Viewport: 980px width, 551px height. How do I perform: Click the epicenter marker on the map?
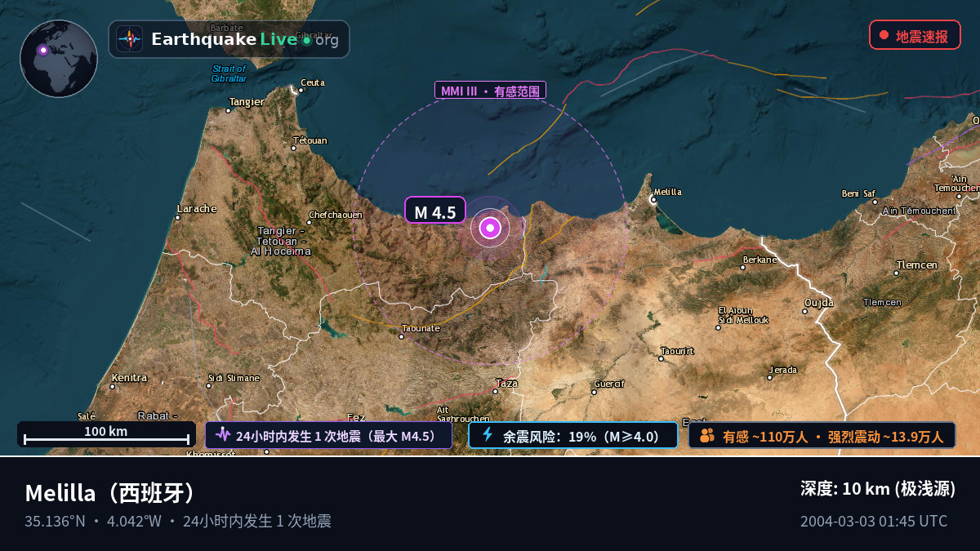click(490, 228)
